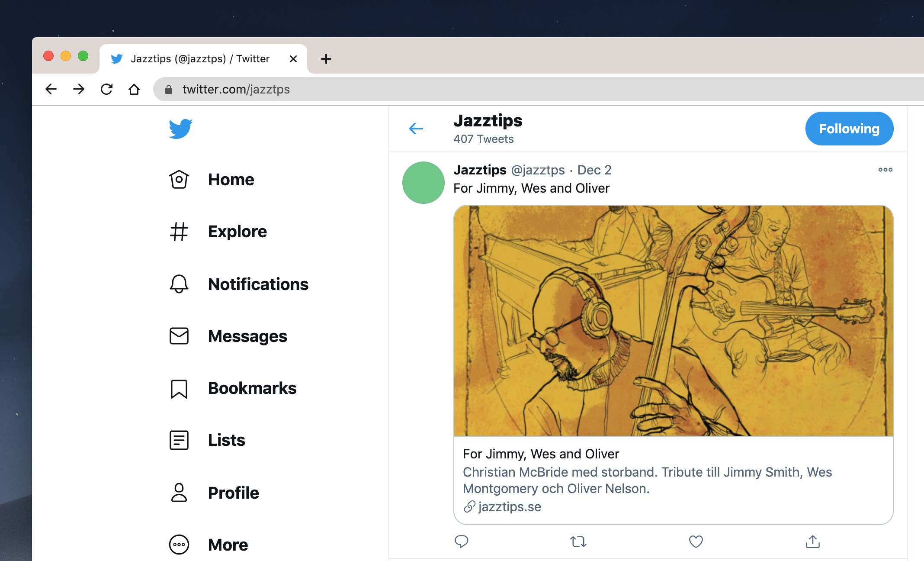
Task: Click the browser back arrow
Action: coord(51,89)
